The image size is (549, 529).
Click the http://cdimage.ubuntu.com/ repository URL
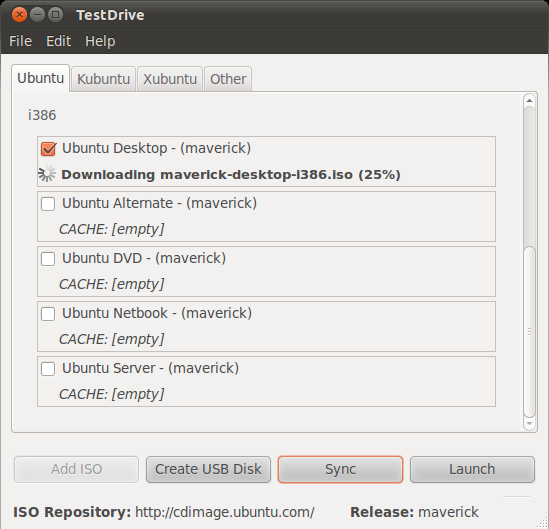pyautogui.click(x=225, y=513)
